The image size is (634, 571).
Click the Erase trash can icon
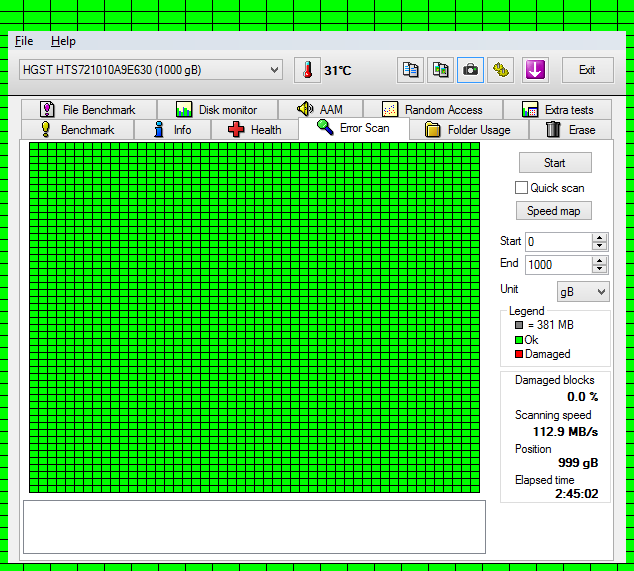pyautogui.click(x=553, y=129)
